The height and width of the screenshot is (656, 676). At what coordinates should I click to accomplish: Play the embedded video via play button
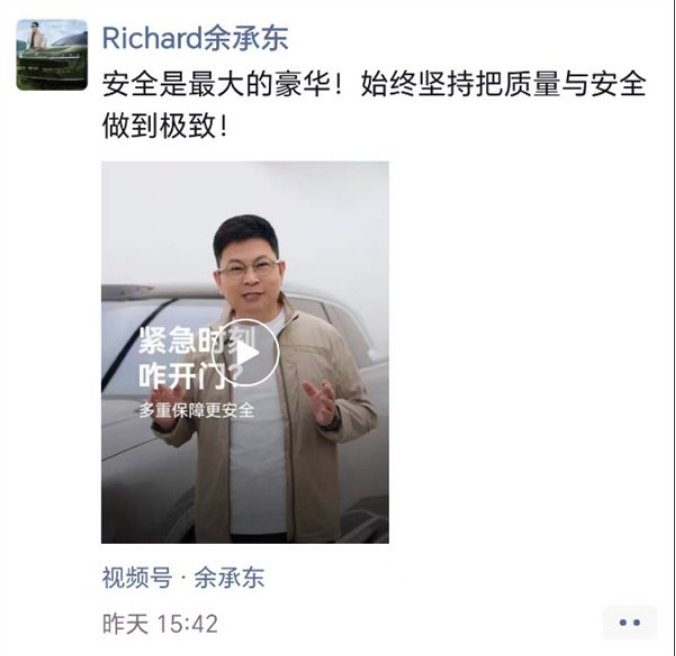pyautogui.click(x=245, y=353)
